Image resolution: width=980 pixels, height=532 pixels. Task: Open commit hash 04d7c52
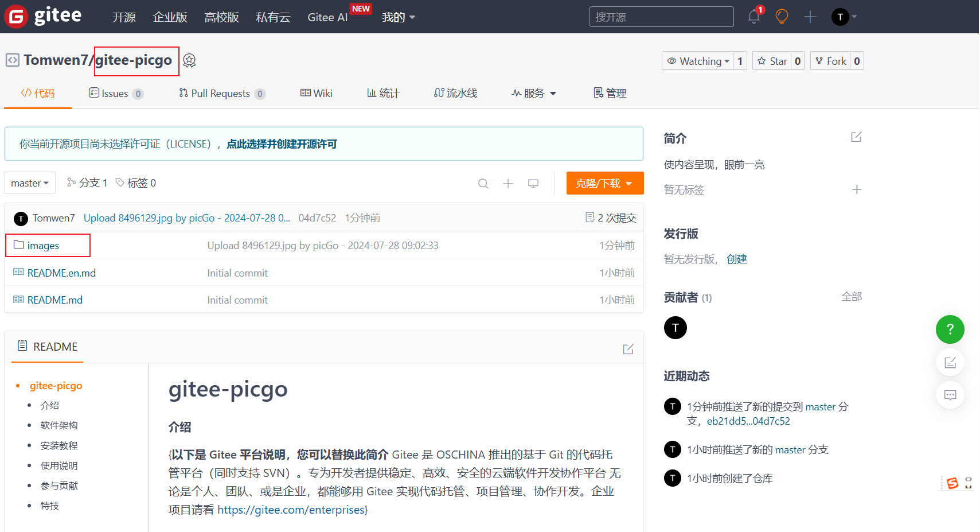(x=317, y=218)
